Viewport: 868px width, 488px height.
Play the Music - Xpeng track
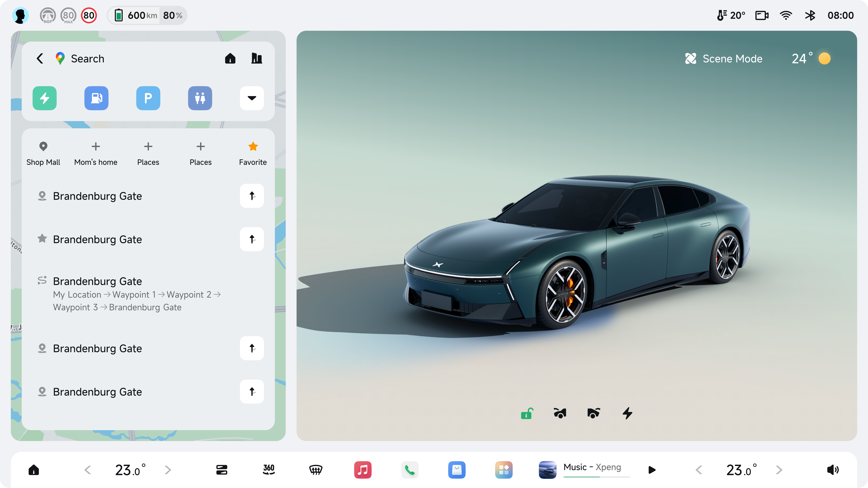(652, 470)
